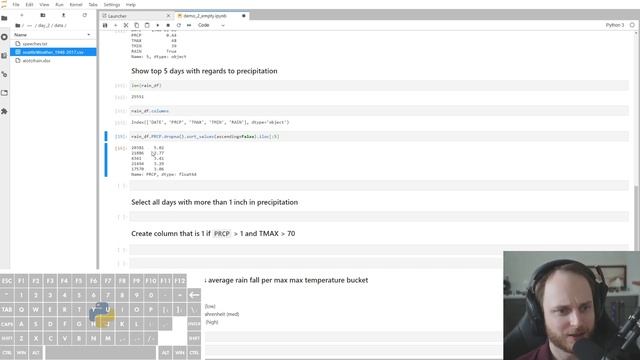
Task: Click the root folder icon in breadcrumb
Action: (18, 25)
